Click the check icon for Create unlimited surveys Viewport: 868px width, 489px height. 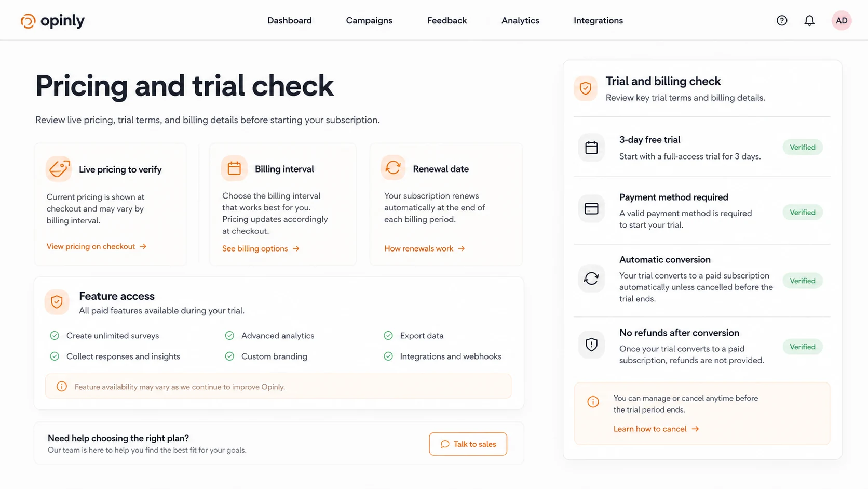(55, 336)
